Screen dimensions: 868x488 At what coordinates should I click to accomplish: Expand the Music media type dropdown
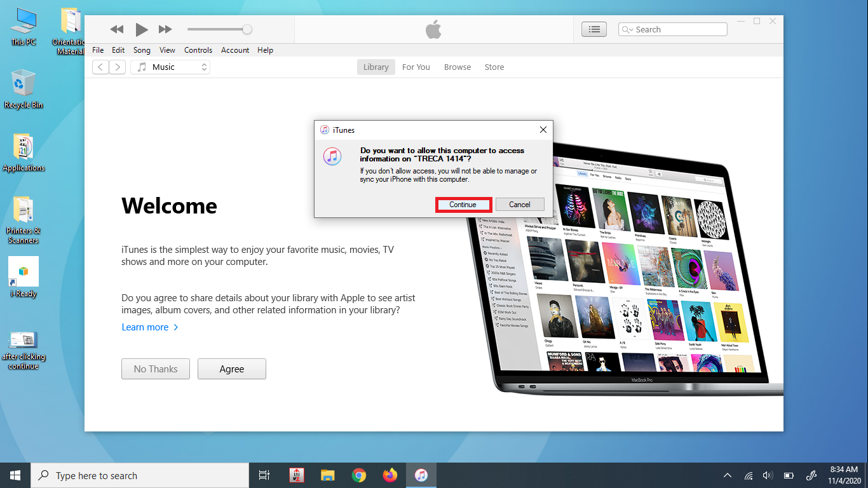pos(170,67)
